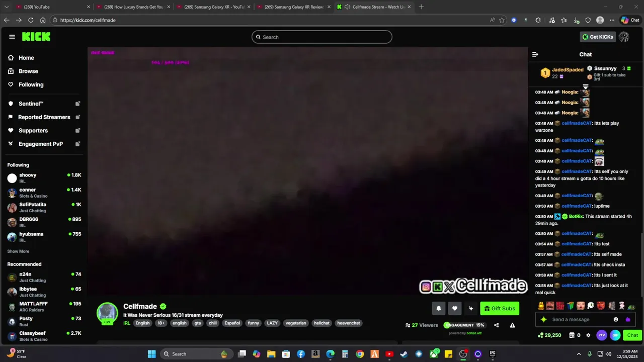This screenshot has height=362, width=644.
Task: Open user avatar menu top right
Action: pyautogui.click(x=624, y=37)
